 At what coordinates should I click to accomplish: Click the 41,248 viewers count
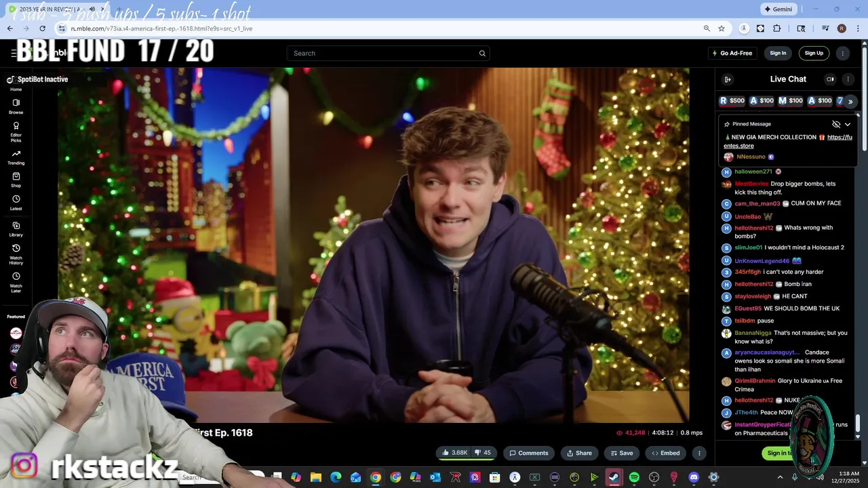[630, 432]
